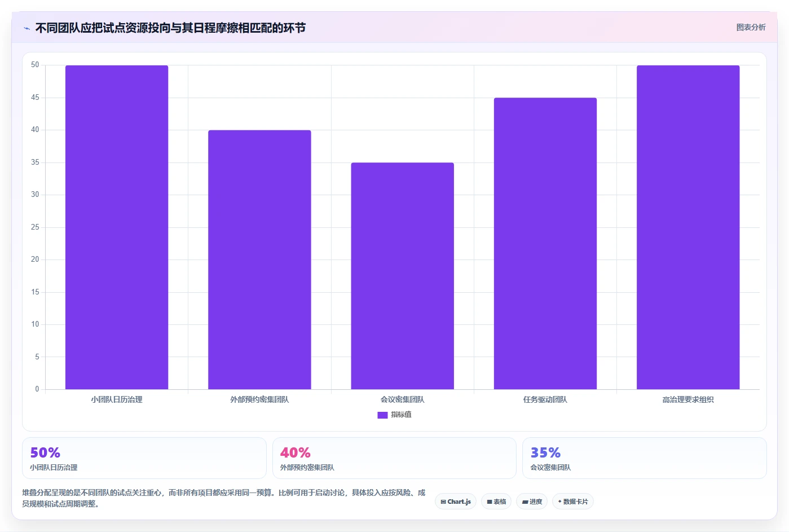This screenshot has width=789, height=532.
Task: Open the 50% 小团队日历治理 stat card
Action: (x=144, y=458)
